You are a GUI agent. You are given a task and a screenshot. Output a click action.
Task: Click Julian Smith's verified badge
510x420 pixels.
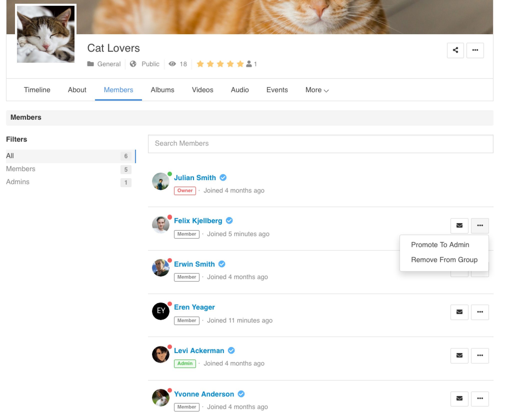[223, 178]
